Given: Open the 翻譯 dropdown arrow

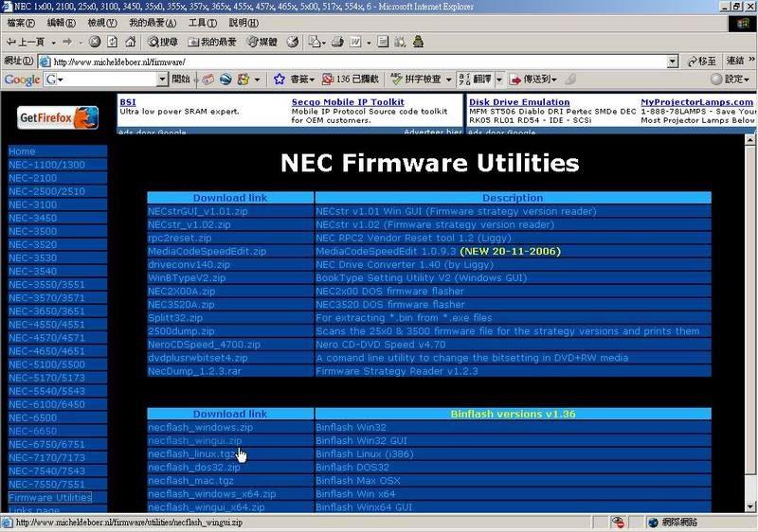Looking at the screenshot, I should click(x=499, y=80).
